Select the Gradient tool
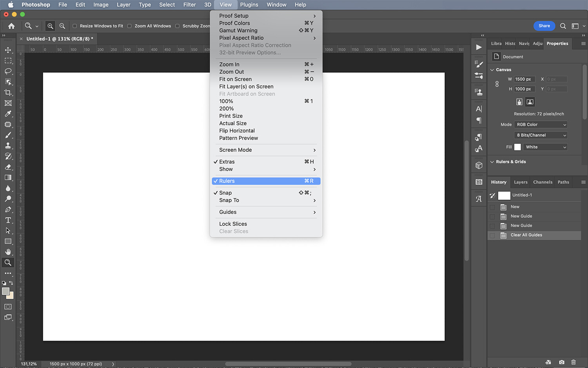Viewport: 588px width, 368px height. pos(8,177)
